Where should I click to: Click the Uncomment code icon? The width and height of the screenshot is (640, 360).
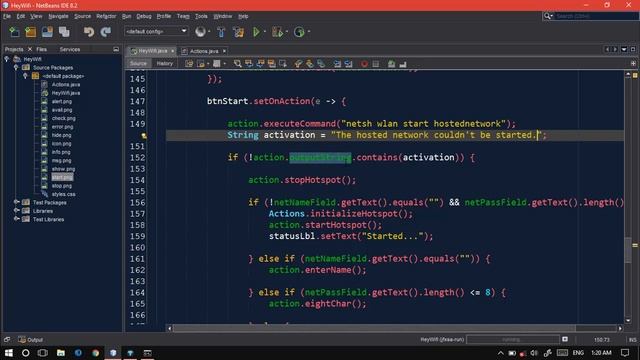pyautogui.click(x=403, y=64)
